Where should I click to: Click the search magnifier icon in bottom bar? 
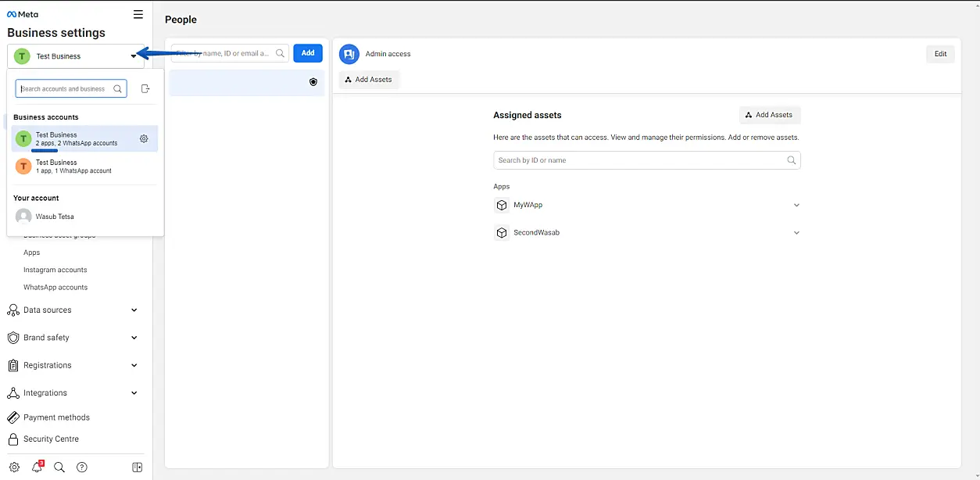[x=59, y=467]
